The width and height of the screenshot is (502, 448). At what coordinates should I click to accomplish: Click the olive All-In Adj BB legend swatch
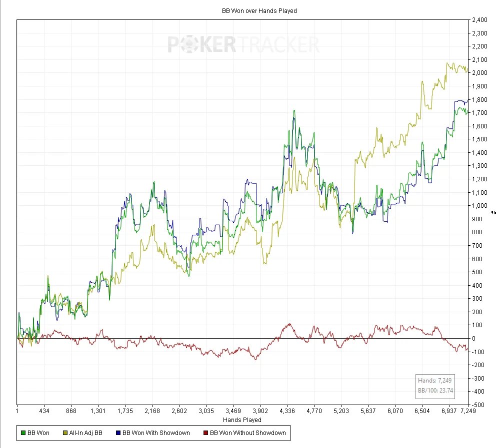pos(65,433)
